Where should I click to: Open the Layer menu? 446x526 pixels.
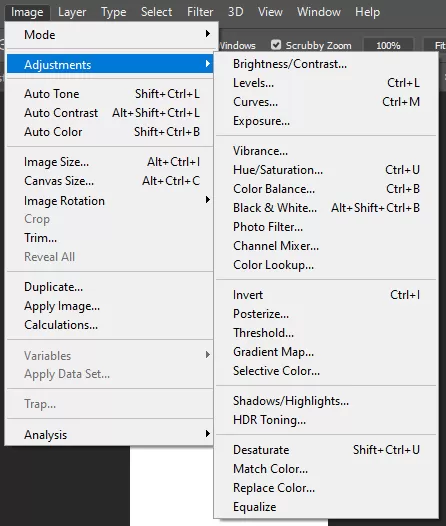pyautogui.click(x=72, y=12)
